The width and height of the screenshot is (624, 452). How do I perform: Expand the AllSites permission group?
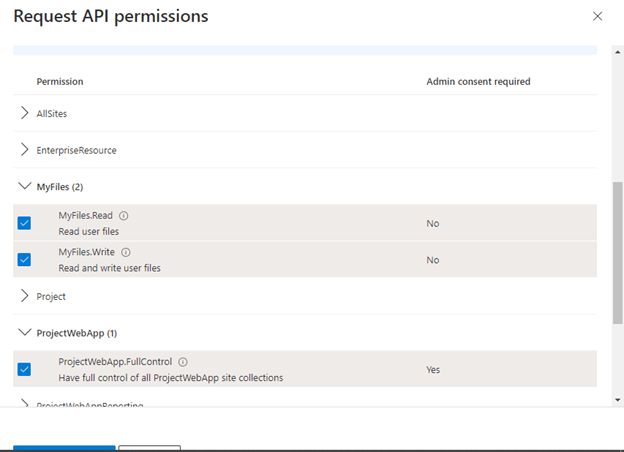(x=25, y=113)
